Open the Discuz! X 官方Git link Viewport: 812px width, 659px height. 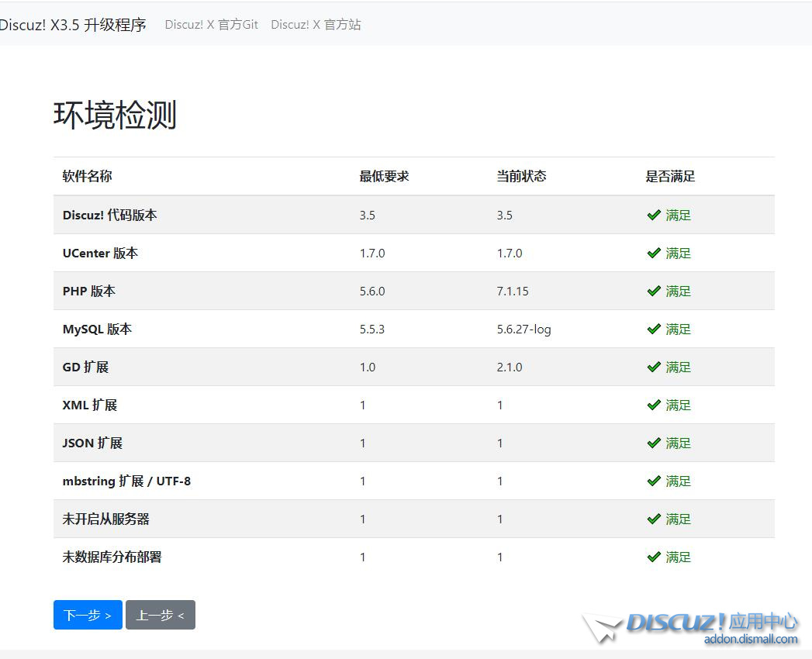[x=211, y=24]
